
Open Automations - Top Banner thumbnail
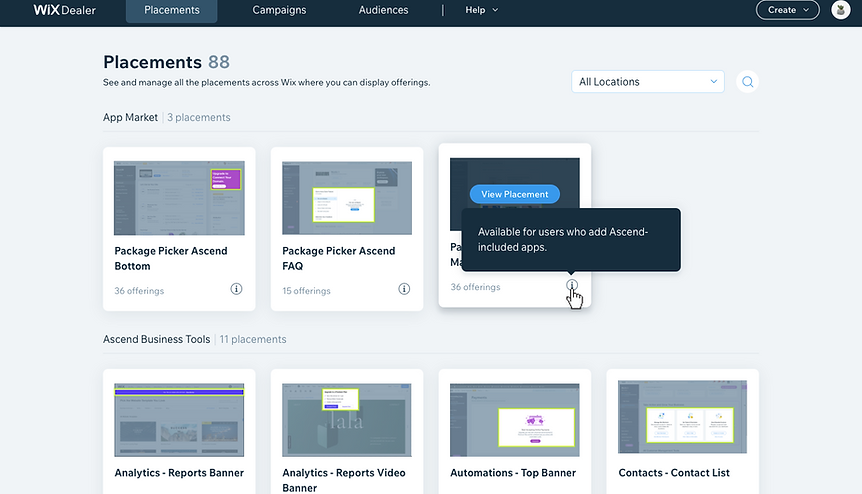(515, 420)
